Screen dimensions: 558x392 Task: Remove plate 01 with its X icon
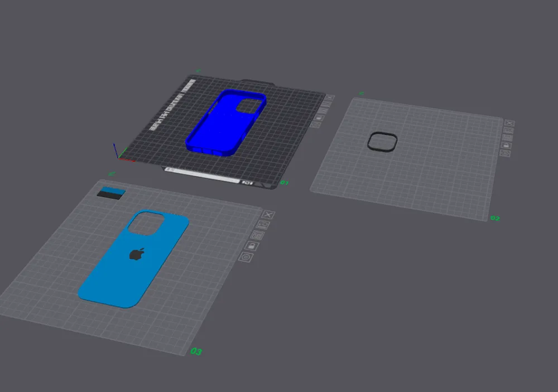click(330, 98)
